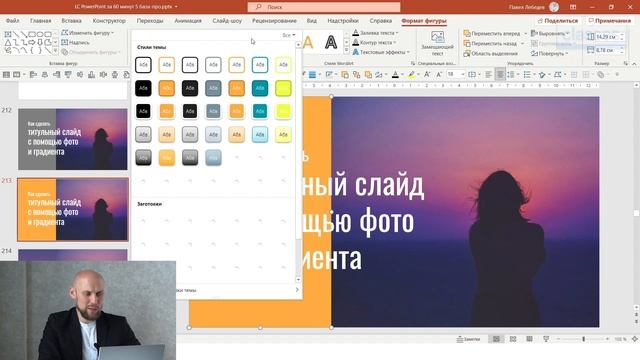Click the Заметки button in status bar
The width and height of the screenshot is (640, 360).
click(x=468, y=339)
